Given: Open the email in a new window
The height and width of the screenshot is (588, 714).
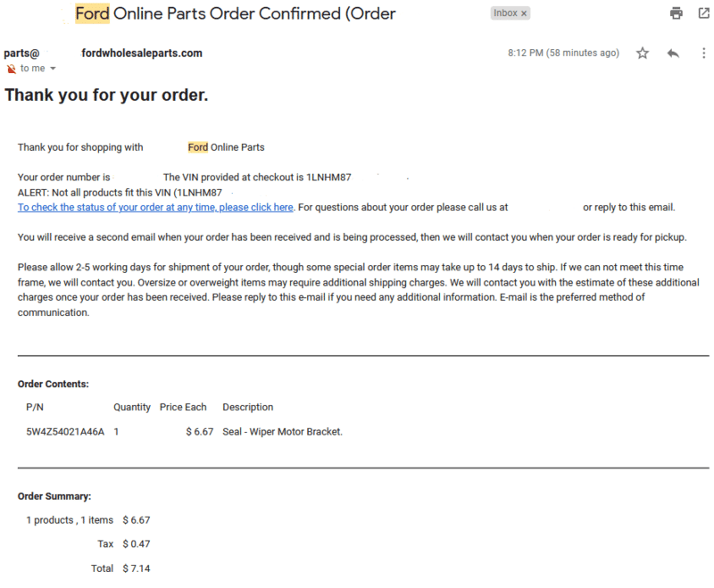Looking at the screenshot, I should 704,13.
